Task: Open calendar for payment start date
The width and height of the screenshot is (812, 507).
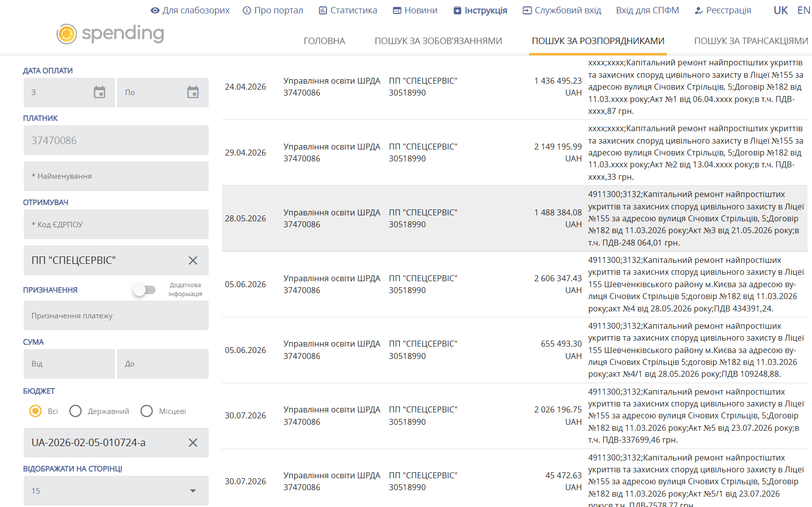Action: pos(100,92)
